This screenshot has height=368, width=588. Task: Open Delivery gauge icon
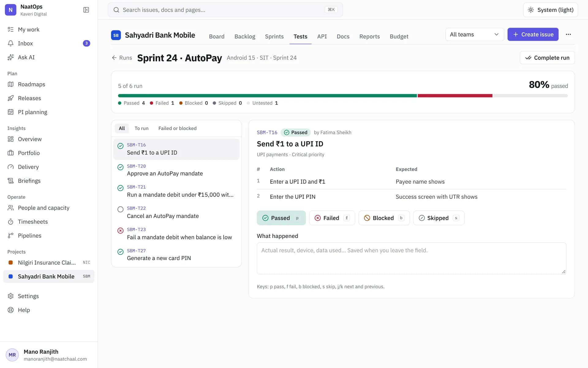click(11, 167)
